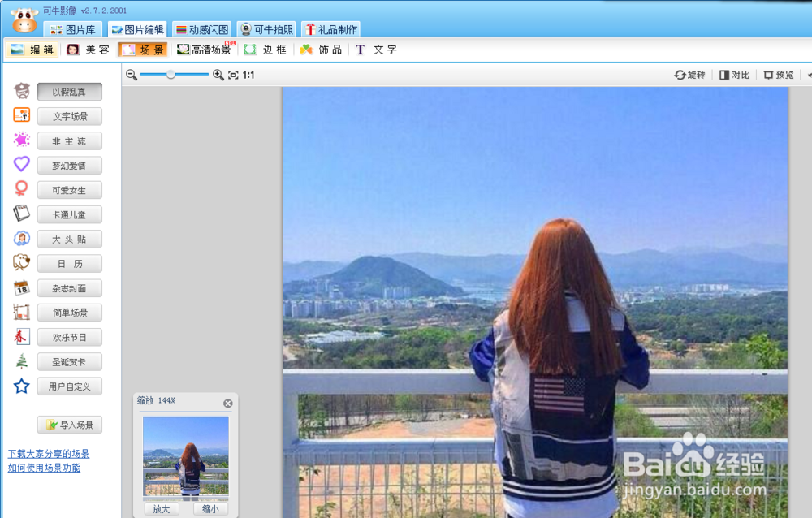This screenshot has height=518, width=812.
Task: Click the zoom slider handle
Action: tap(171, 75)
